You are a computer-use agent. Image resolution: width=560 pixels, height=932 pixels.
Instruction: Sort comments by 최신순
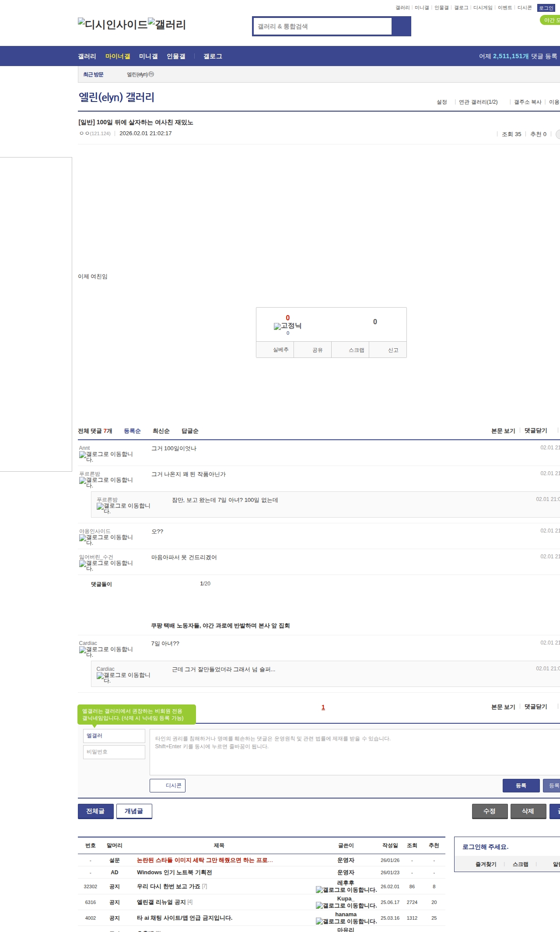pyautogui.click(x=161, y=431)
